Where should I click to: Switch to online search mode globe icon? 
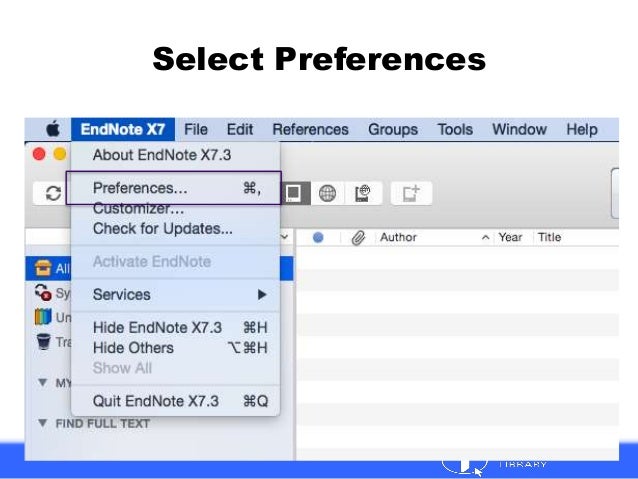tap(328, 193)
